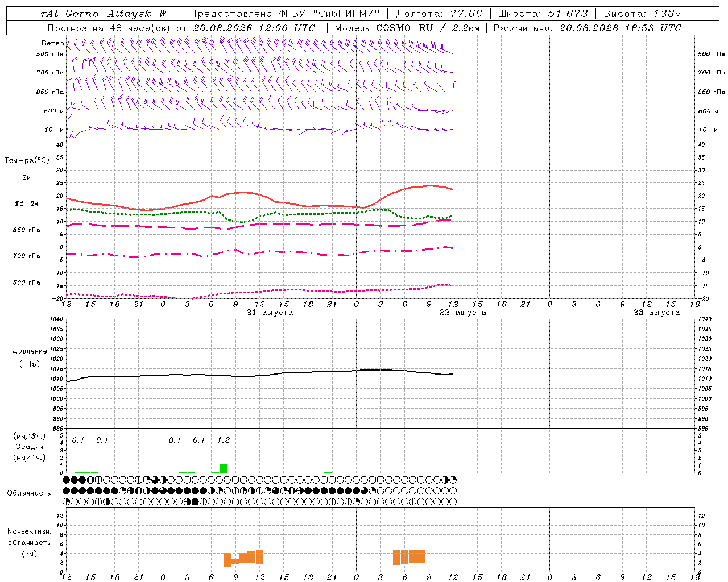Select the 23 августа date label

click(x=656, y=313)
